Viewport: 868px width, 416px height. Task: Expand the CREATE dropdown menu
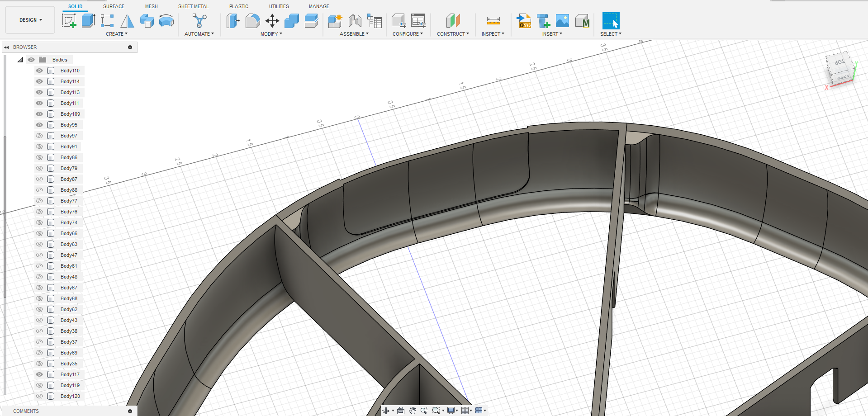117,34
